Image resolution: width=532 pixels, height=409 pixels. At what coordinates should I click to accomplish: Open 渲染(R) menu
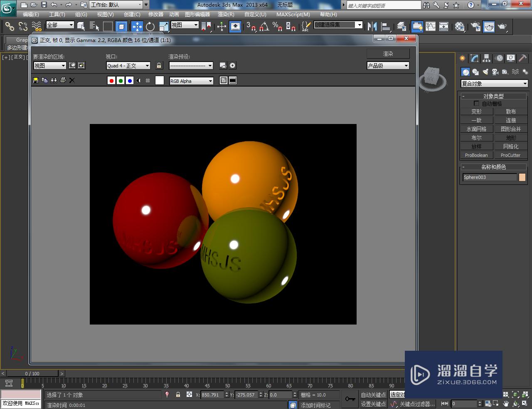point(226,14)
